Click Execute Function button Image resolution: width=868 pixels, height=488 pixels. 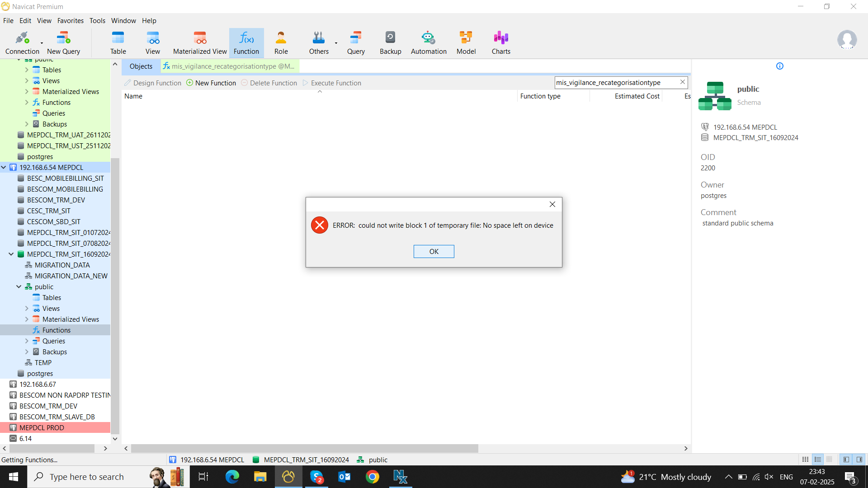pyautogui.click(x=332, y=83)
